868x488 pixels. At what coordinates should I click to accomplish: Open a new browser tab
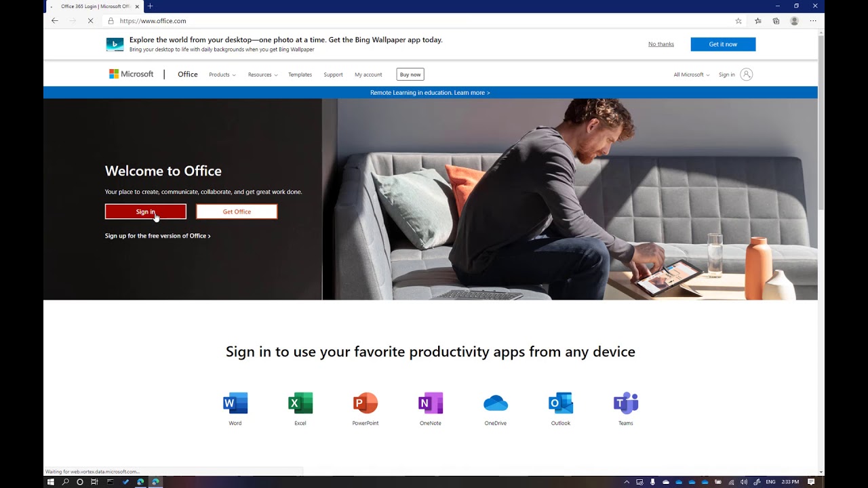(x=151, y=6)
